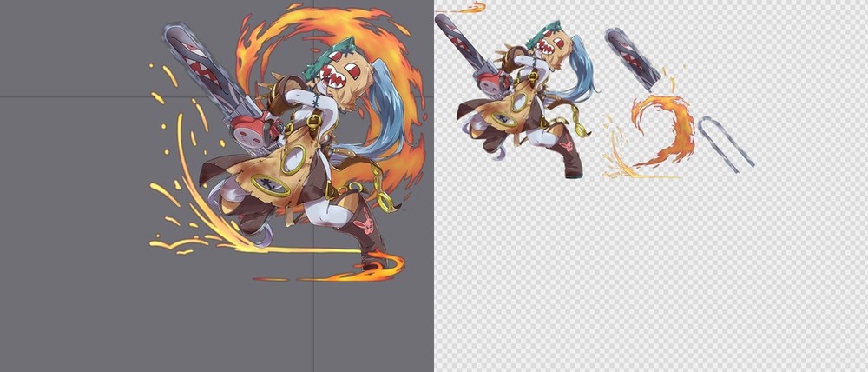Click the chainsaw blade in the assembled character
Screen dimensions: 868x372
point(198,66)
